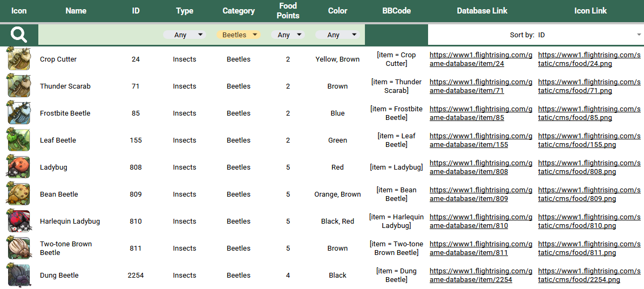Open the database link for item 155
The width and height of the screenshot is (644, 289).
tap(481, 140)
